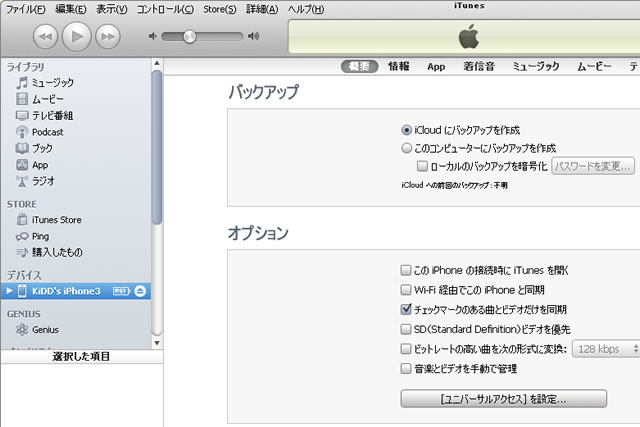Screen dimensions: 640x427
Task: Open the ファイル(F) menu
Action: click(x=25, y=9)
